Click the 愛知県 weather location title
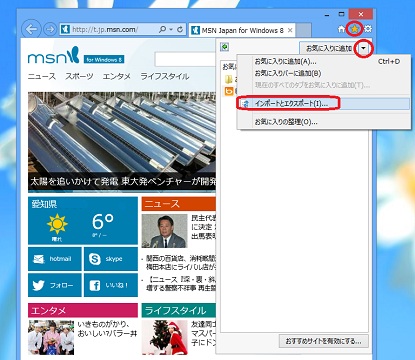The image size is (415, 360). [x=44, y=204]
